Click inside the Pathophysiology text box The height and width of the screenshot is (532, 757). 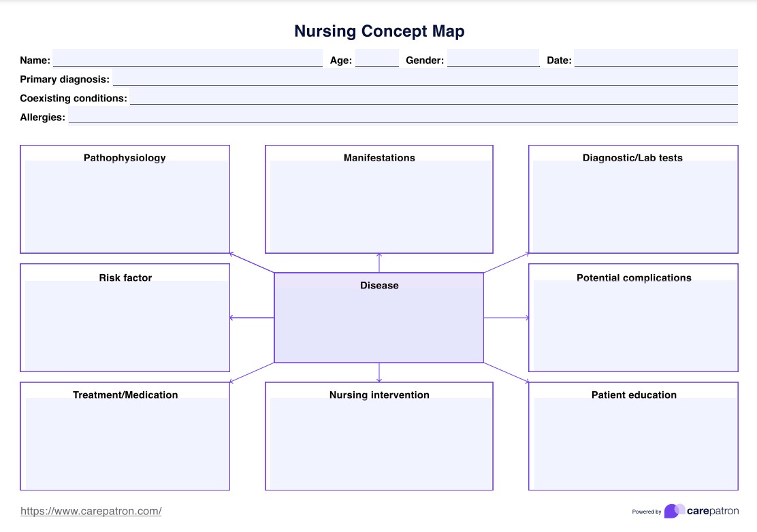pyautogui.click(x=125, y=206)
